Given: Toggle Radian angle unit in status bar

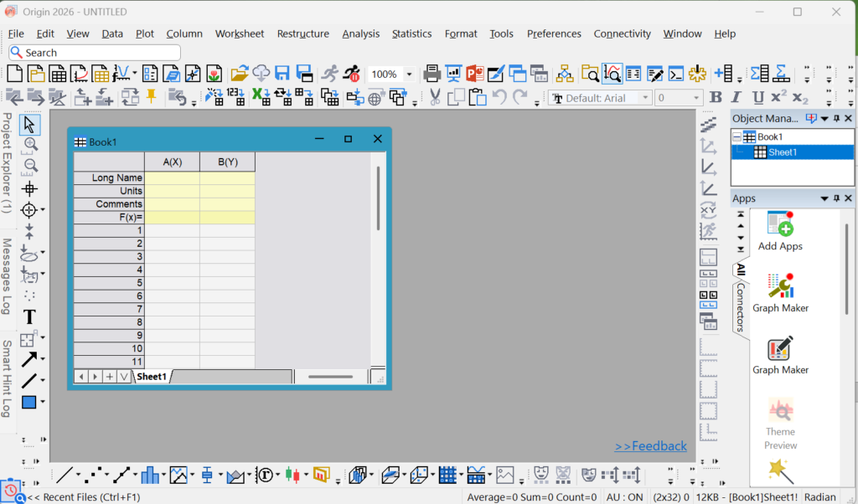Looking at the screenshot, I should [x=819, y=497].
